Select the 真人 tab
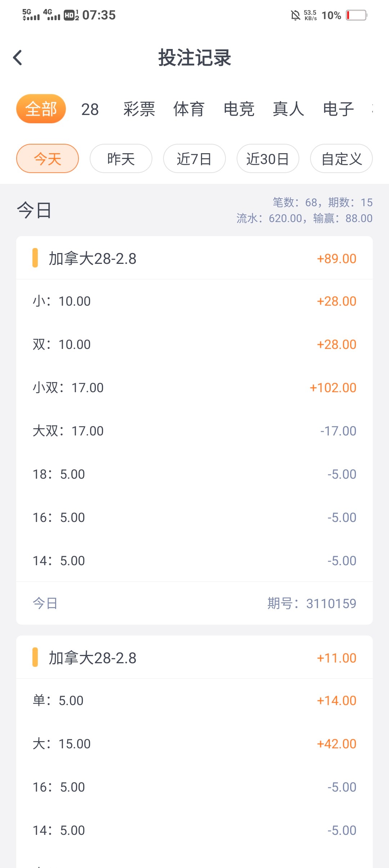This screenshot has height=868, width=389. (289, 109)
